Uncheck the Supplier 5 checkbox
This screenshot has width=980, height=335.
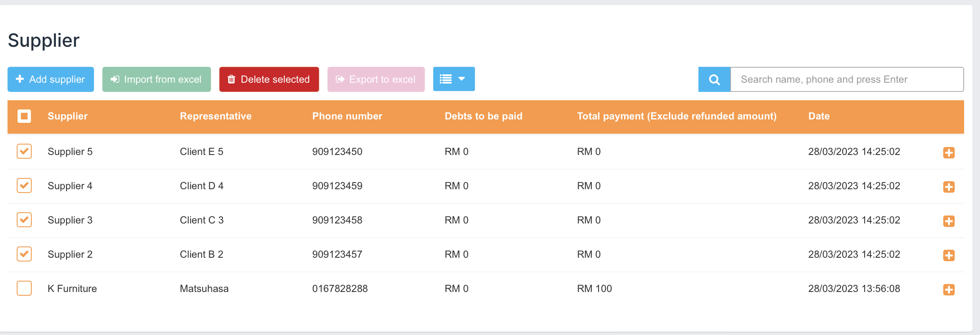(x=24, y=151)
